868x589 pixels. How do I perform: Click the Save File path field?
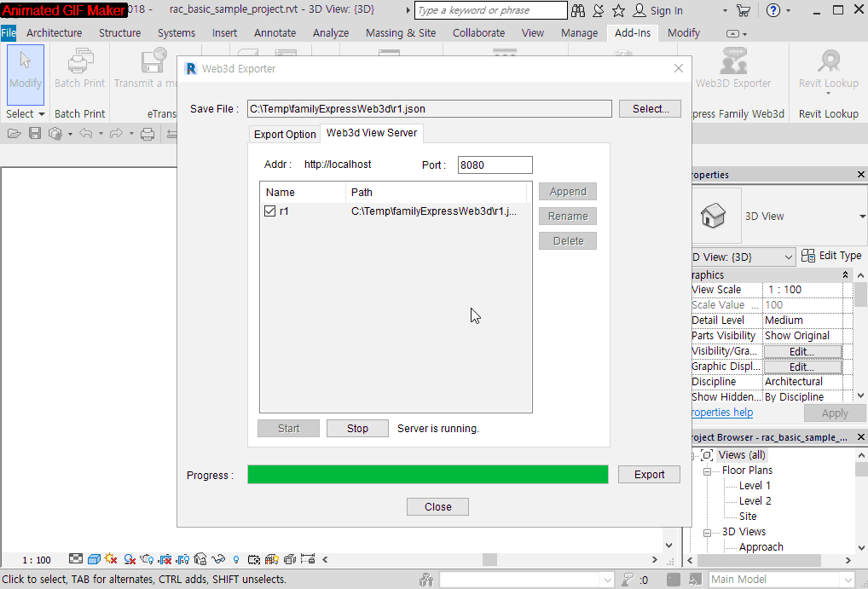430,108
